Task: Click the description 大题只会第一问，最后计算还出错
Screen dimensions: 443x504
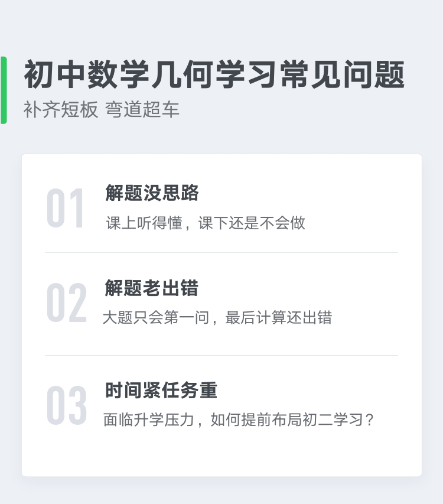Action: click(x=217, y=317)
